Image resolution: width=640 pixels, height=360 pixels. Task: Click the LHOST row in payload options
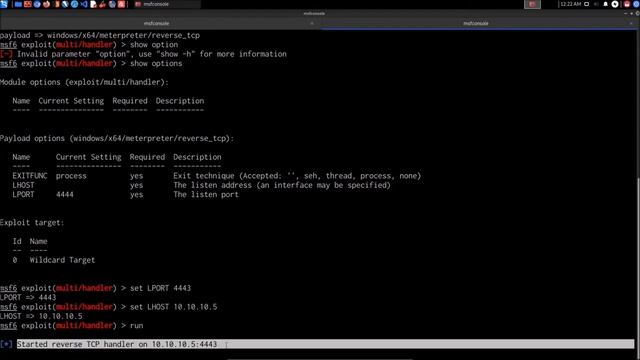click(201, 185)
